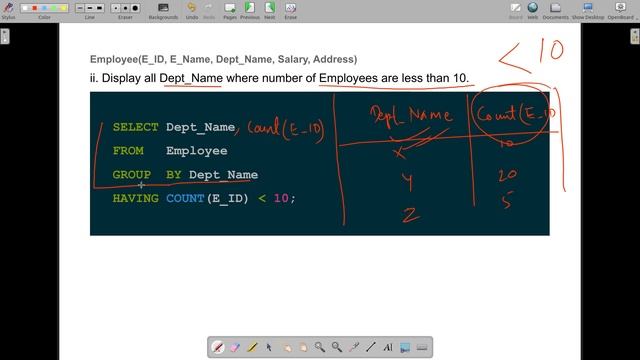
Task: Expand the right side panel tab
Action: coord(635,36)
